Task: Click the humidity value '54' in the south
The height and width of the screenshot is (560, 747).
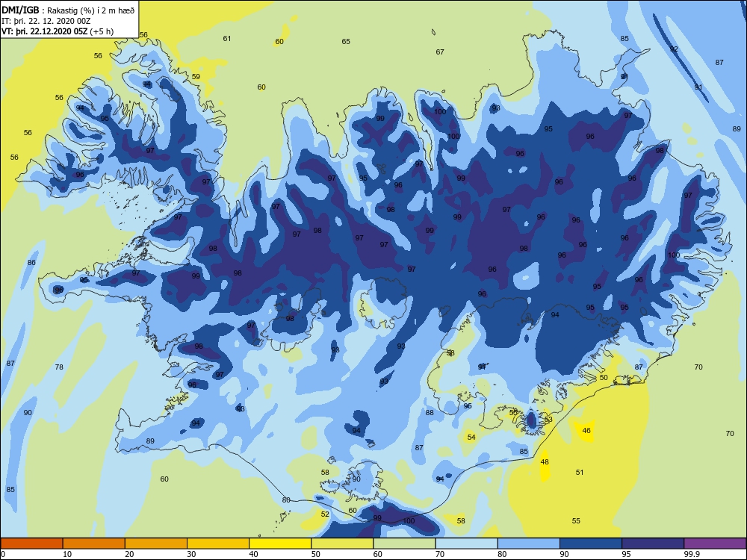Action: click(471, 437)
